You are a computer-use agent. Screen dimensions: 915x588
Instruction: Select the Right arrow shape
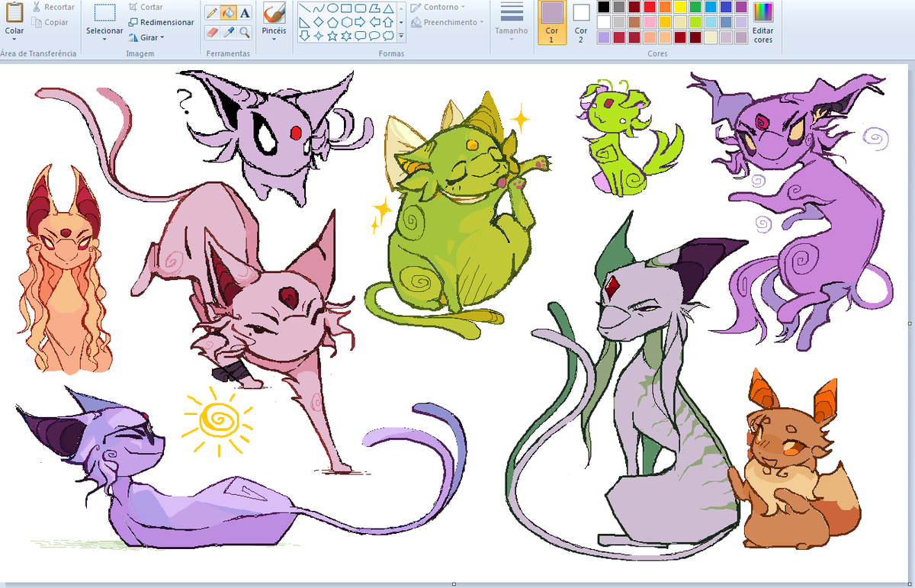tap(361, 22)
